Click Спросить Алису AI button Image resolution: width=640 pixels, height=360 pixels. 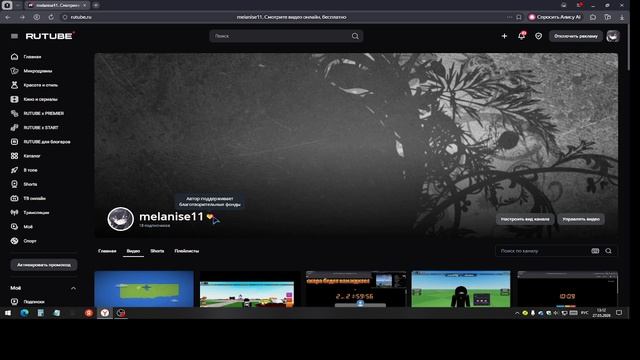[x=555, y=17]
